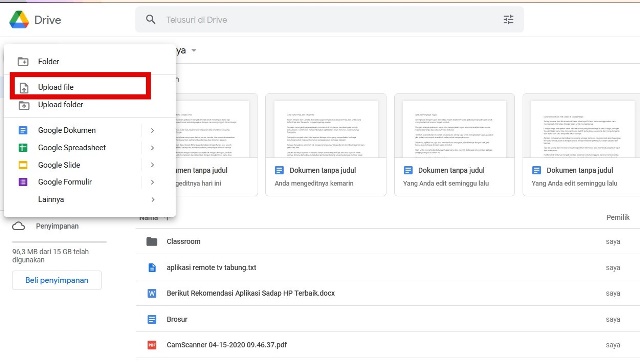The image size is (640, 364).
Task: Click the yellow Google Slide icon
Action: pos(23,165)
